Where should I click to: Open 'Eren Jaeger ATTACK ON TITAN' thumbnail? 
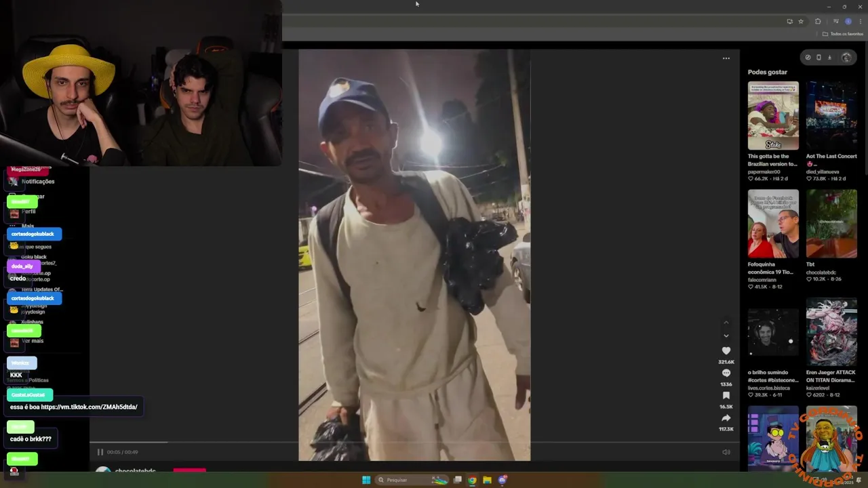pyautogui.click(x=831, y=332)
